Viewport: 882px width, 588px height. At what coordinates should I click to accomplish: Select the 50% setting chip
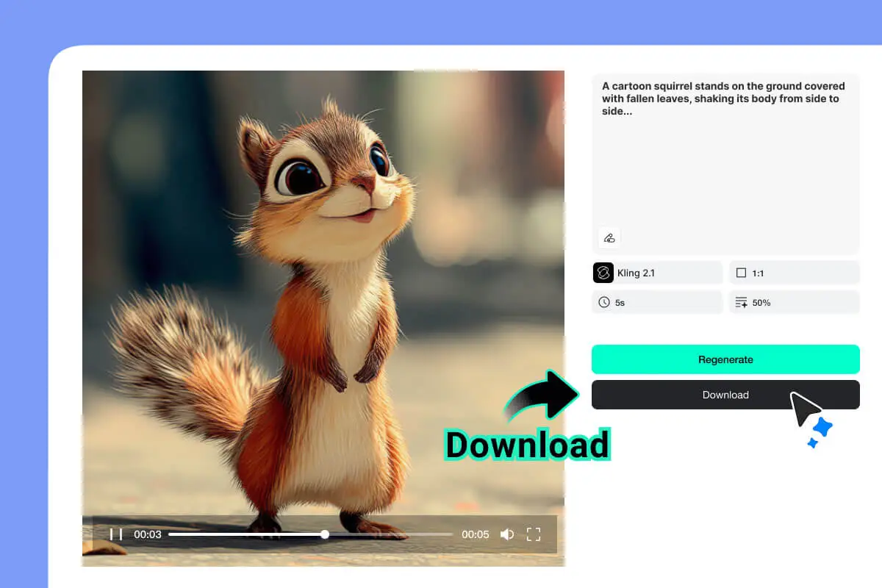[x=794, y=302]
